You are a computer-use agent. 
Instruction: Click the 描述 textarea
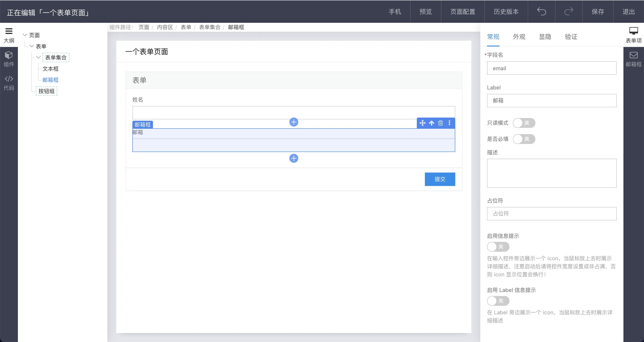click(x=551, y=173)
